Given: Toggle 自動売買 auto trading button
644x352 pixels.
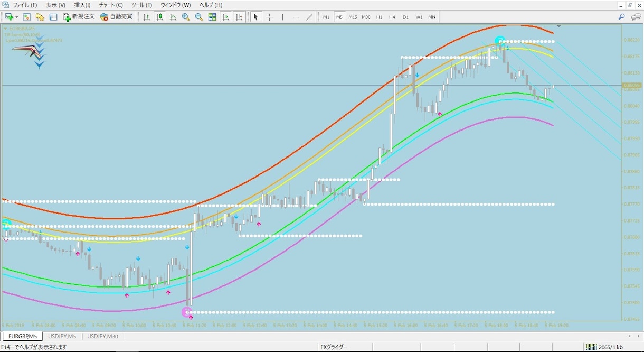Looking at the screenshot, I should (117, 17).
